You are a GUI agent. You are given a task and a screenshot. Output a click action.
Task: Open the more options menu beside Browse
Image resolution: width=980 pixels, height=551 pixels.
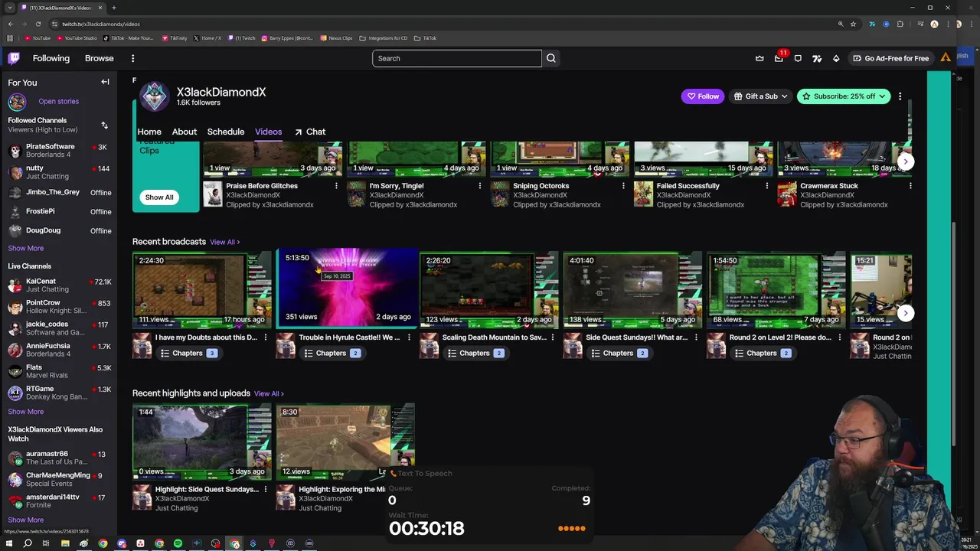pos(132,58)
